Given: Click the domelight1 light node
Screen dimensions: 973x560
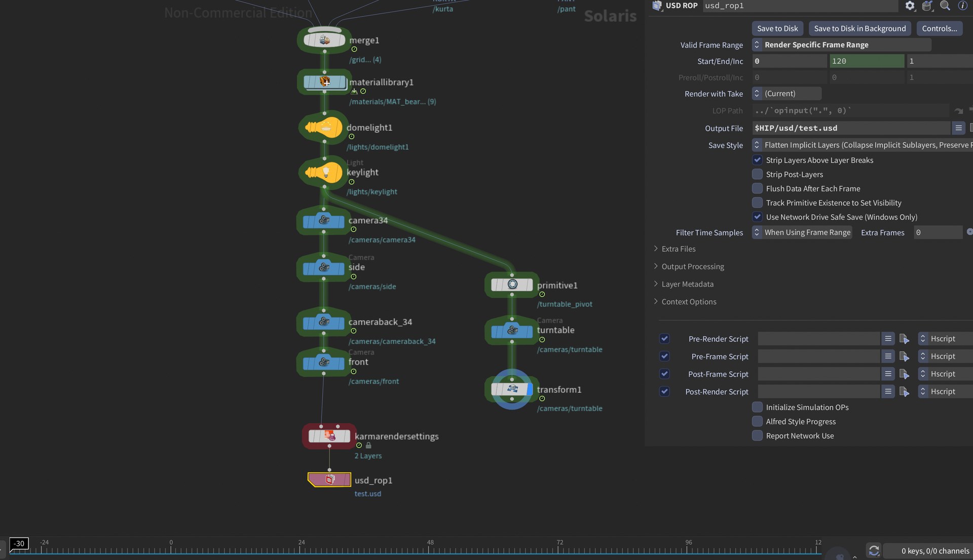Looking at the screenshot, I should (323, 128).
